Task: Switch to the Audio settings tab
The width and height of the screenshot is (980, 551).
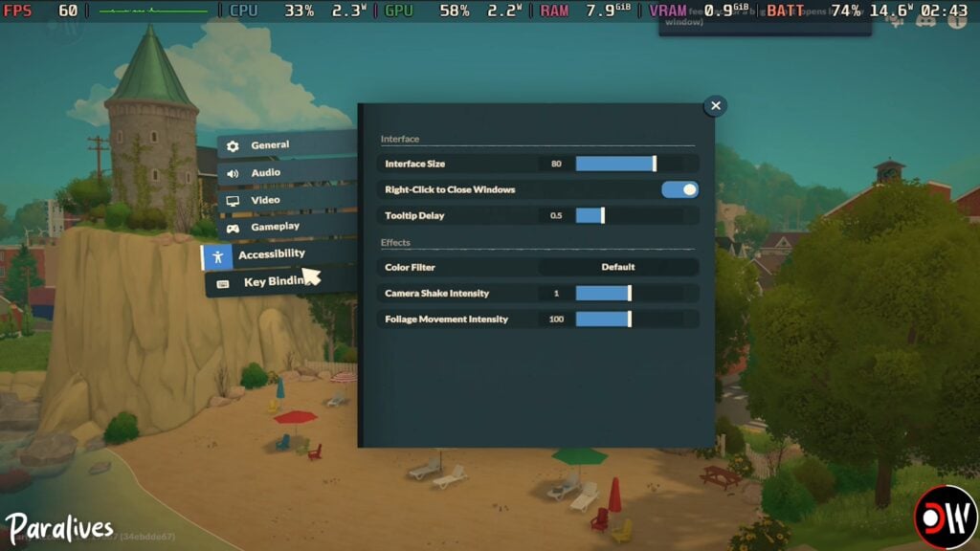Action: point(287,172)
